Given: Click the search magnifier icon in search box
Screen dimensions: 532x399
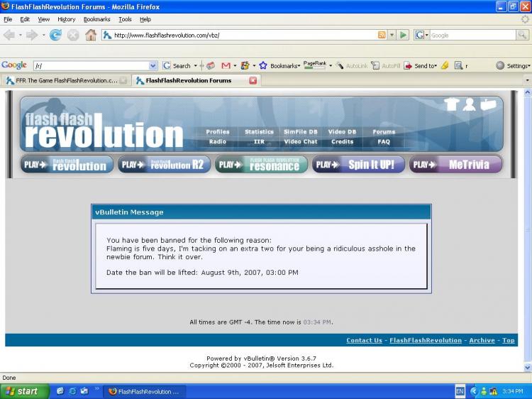Looking at the screenshot, I should pyautogui.click(x=522, y=35).
